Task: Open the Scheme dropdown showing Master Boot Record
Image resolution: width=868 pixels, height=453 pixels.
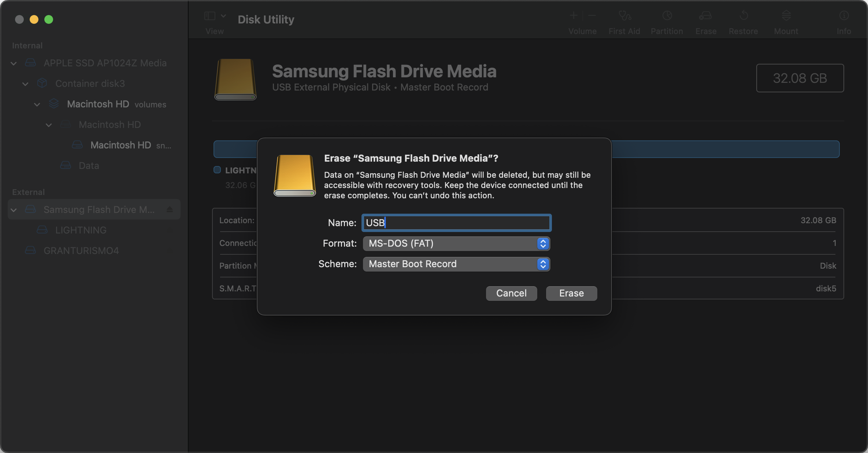Action: tap(456, 264)
